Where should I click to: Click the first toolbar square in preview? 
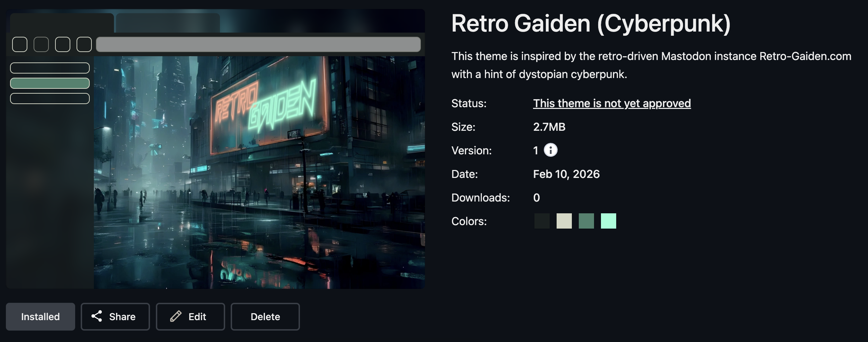pos(20,44)
